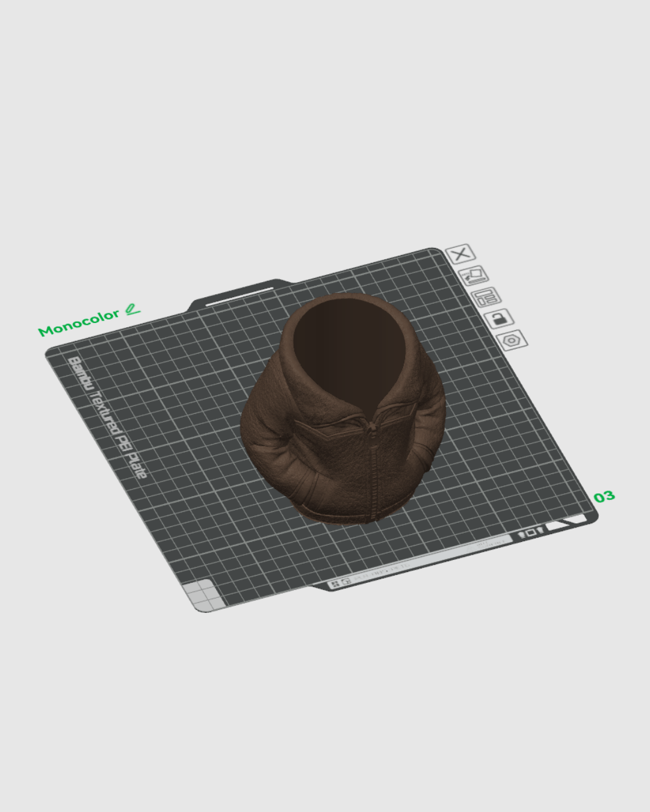The image size is (650, 812).
Task: Toggle plate deletion confirmation with X button
Action: click(x=460, y=254)
